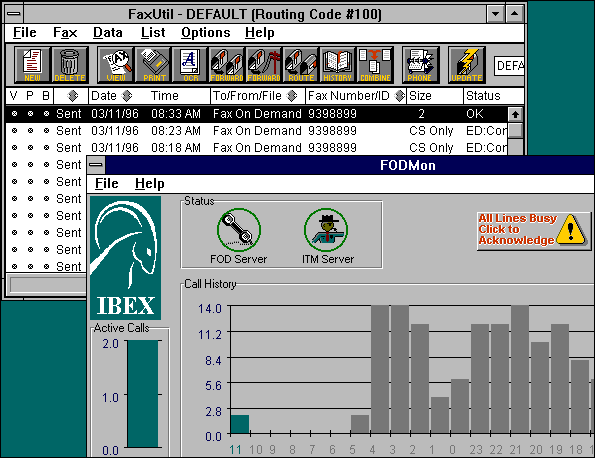Click the UPDATE lightning icon
This screenshot has width=595, height=458.
pyautogui.click(x=467, y=65)
